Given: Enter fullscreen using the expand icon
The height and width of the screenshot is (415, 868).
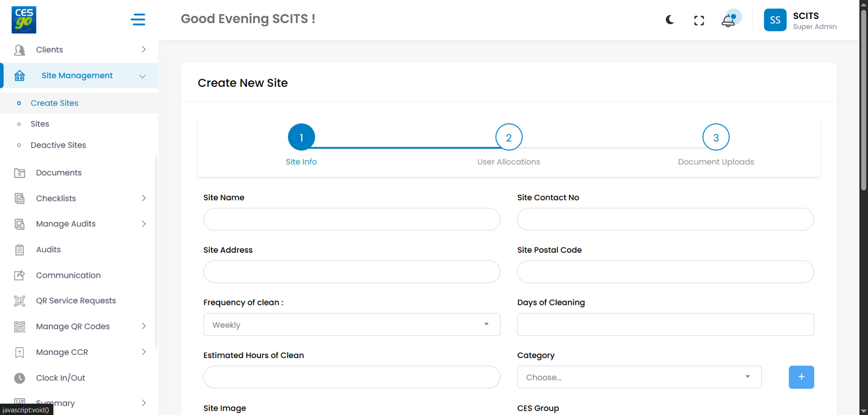Looking at the screenshot, I should [699, 21].
